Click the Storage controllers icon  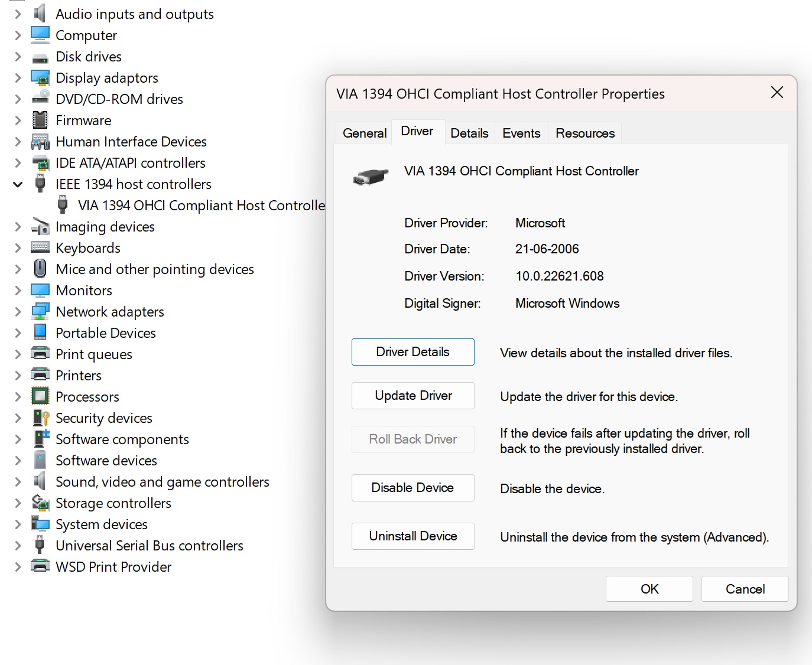pos(40,502)
